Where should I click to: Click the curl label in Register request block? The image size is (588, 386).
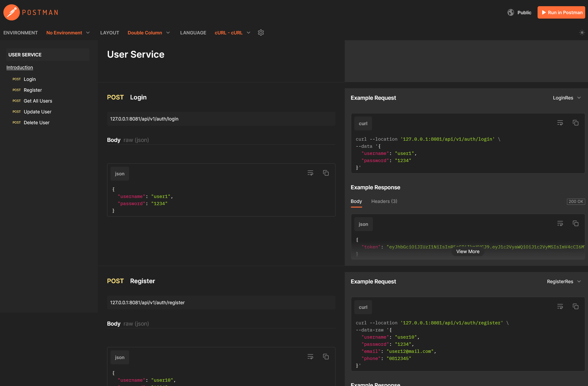click(x=363, y=307)
